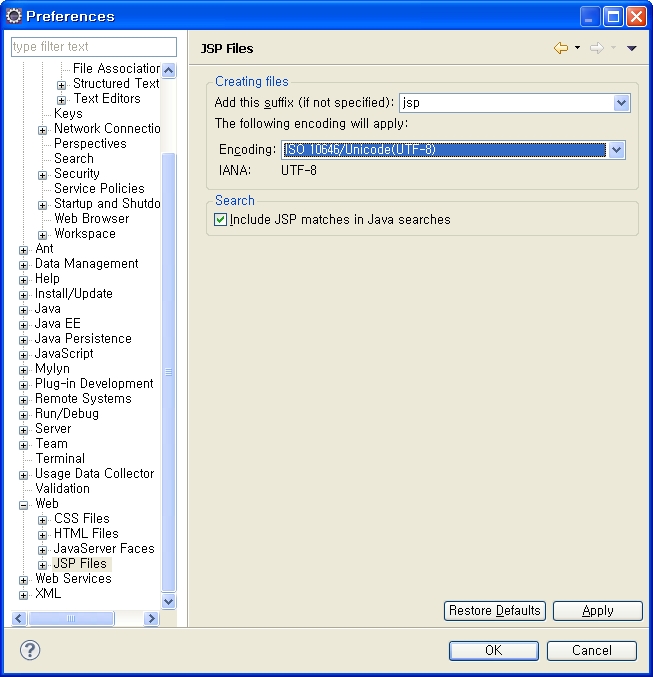Click the tree vertical scrollbar down arrow
The height and width of the screenshot is (677, 653).
[168, 601]
